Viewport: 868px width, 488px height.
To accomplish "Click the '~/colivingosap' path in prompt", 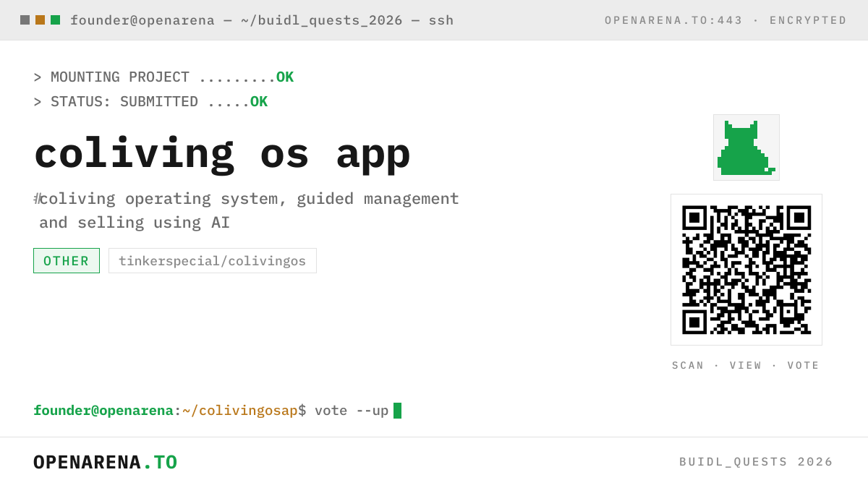I will pos(240,411).
